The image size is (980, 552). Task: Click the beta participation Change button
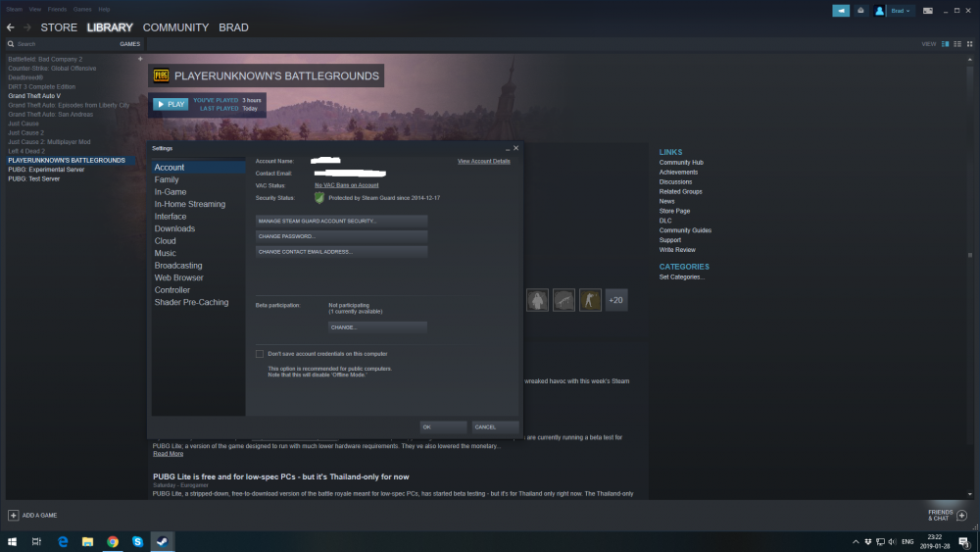(377, 326)
